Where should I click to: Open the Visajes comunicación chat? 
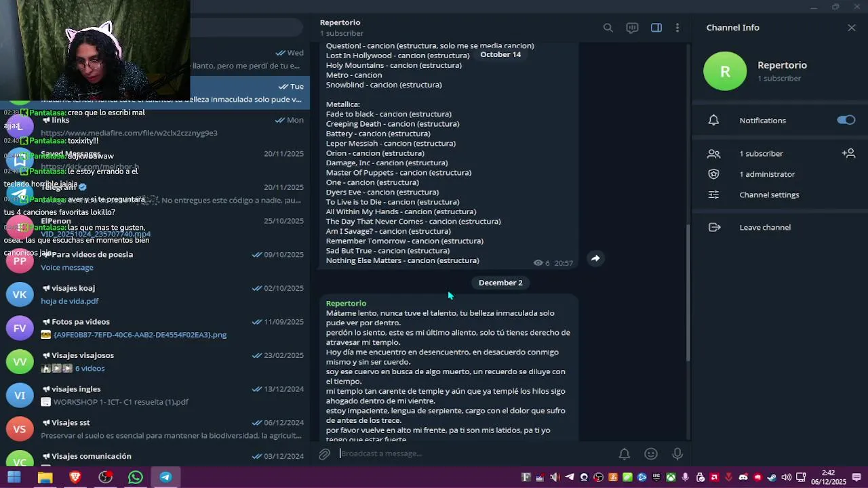(155, 458)
